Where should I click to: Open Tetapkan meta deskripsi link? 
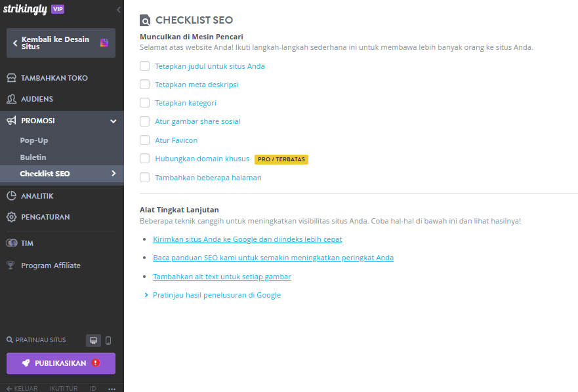tap(196, 85)
